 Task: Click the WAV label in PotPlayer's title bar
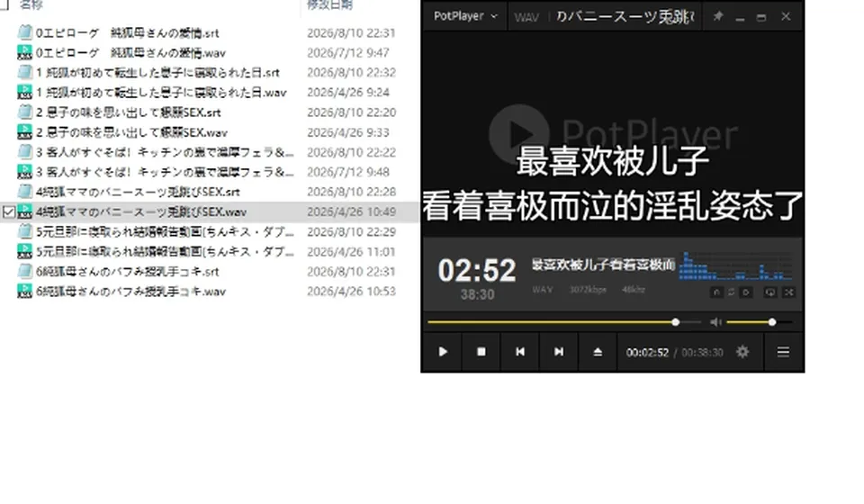click(x=526, y=17)
